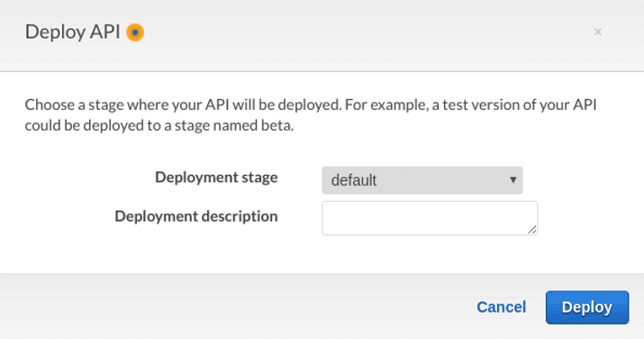This screenshot has height=339, width=644.
Task: Click the Deploy API dialog title text
Action: coord(73,32)
